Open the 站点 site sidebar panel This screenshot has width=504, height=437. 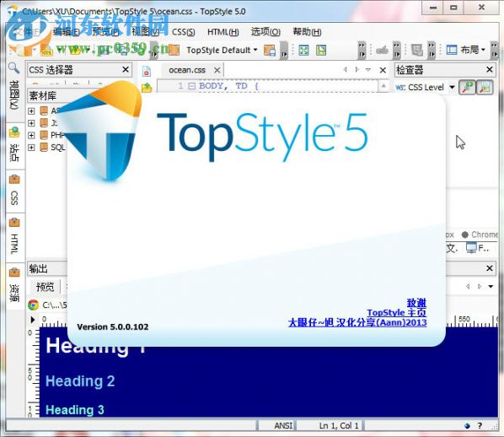[14, 145]
